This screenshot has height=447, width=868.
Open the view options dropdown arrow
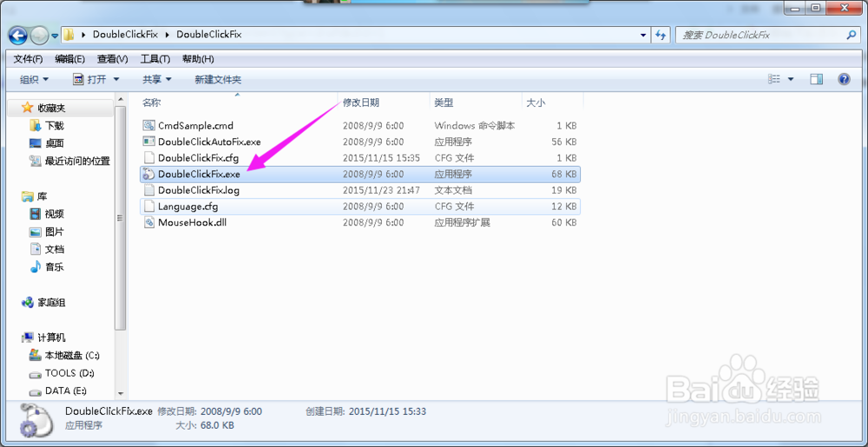pyautogui.click(x=791, y=80)
